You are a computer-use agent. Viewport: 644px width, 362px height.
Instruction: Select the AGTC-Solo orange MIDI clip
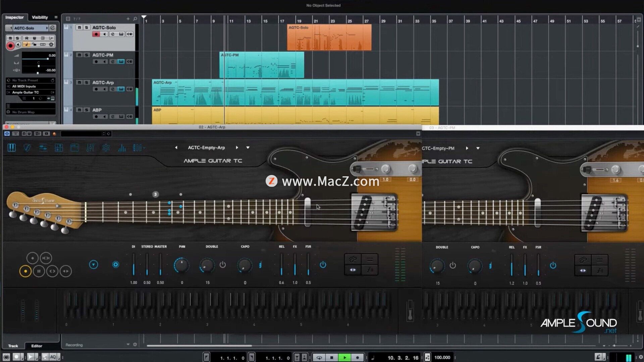329,38
